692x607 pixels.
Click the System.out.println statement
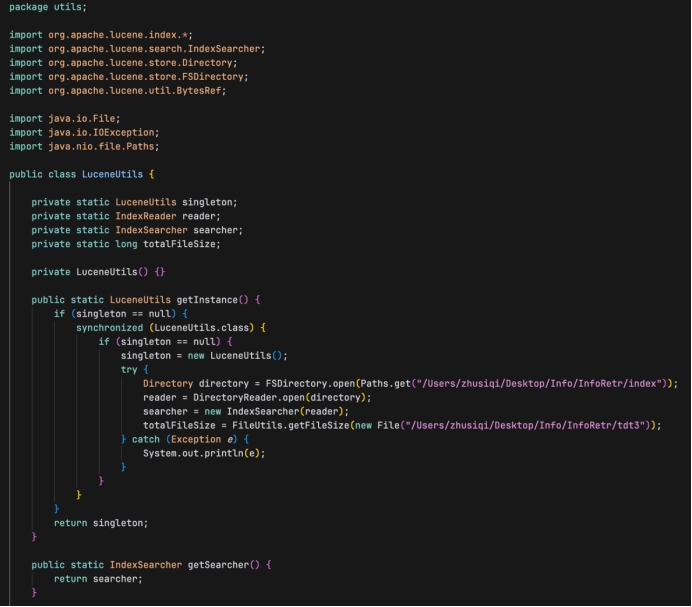coord(205,453)
